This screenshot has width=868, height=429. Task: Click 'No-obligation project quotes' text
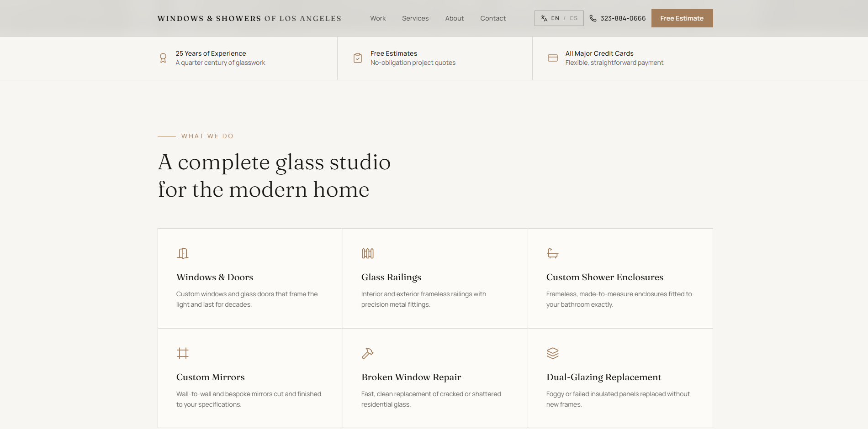413,63
